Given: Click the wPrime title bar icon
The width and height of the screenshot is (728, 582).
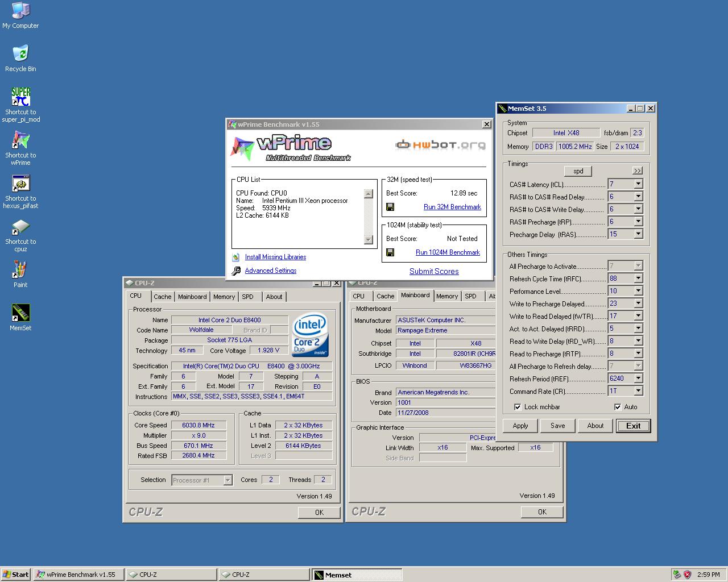Looking at the screenshot, I should (x=232, y=124).
